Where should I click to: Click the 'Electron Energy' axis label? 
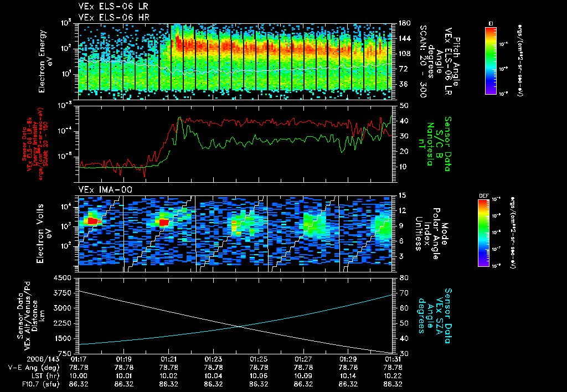[x=42, y=61]
